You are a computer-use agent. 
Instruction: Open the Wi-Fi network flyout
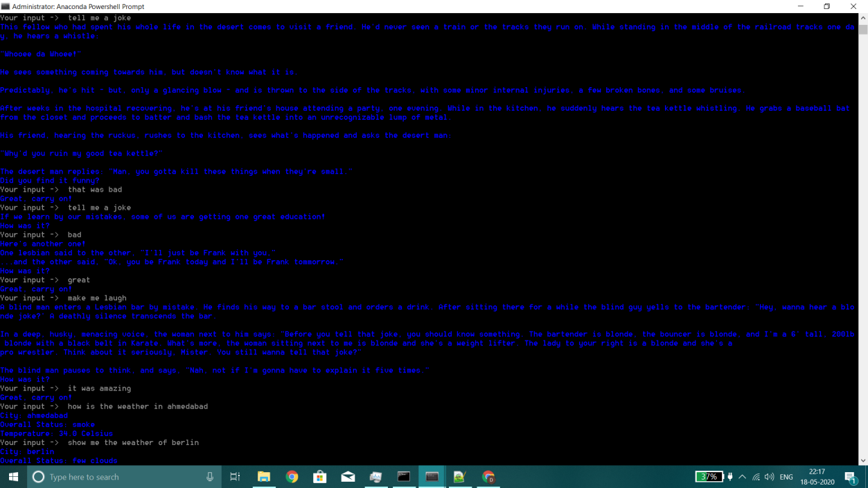coord(756,477)
